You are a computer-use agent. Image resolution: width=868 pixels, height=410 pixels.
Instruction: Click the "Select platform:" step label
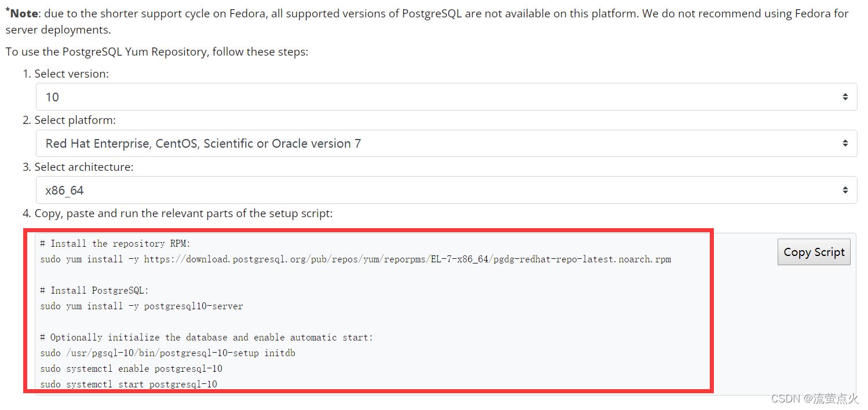[75, 120]
